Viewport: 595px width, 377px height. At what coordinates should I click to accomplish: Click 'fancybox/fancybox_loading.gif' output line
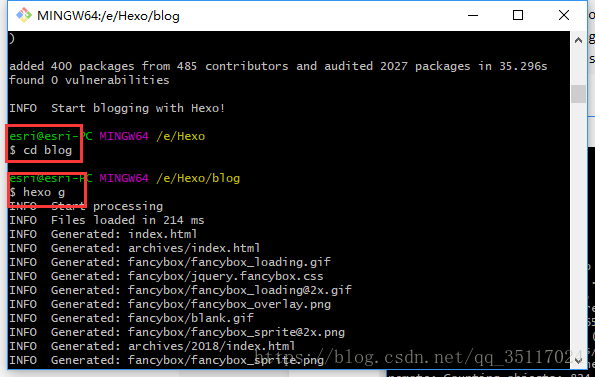click(170, 262)
